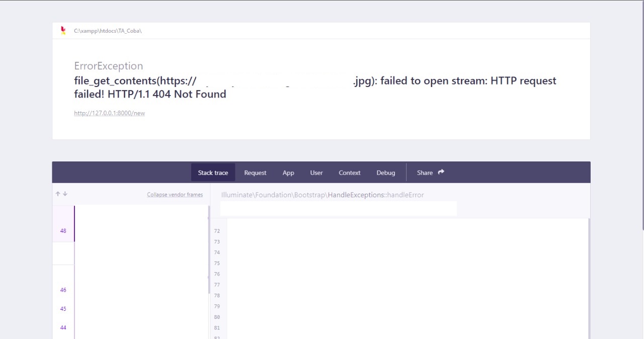The height and width of the screenshot is (339, 644).
Task: Open the Context tab
Action: [350, 173]
